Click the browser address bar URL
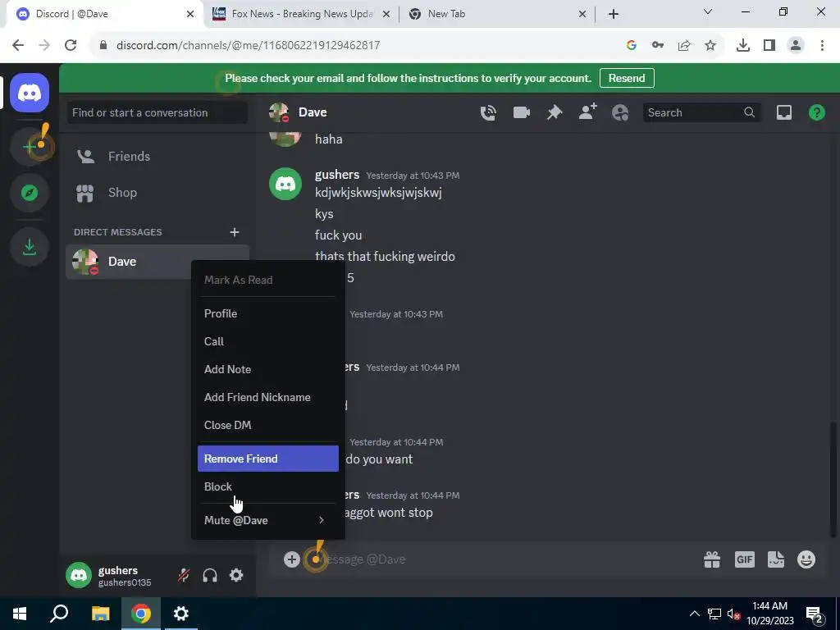Viewport: 840px width, 630px height. click(x=248, y=46)
